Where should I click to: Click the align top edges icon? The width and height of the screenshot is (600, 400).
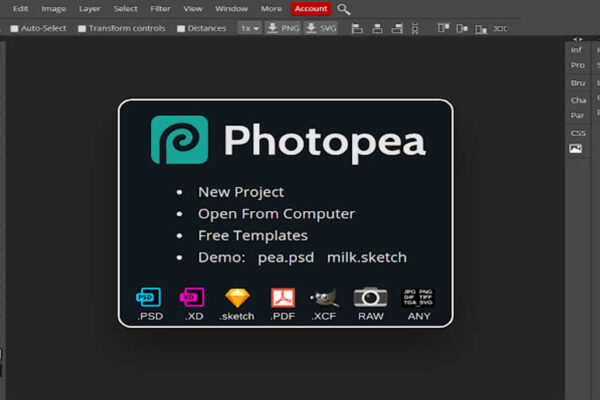pyautogui.click(x=443, y=28)
